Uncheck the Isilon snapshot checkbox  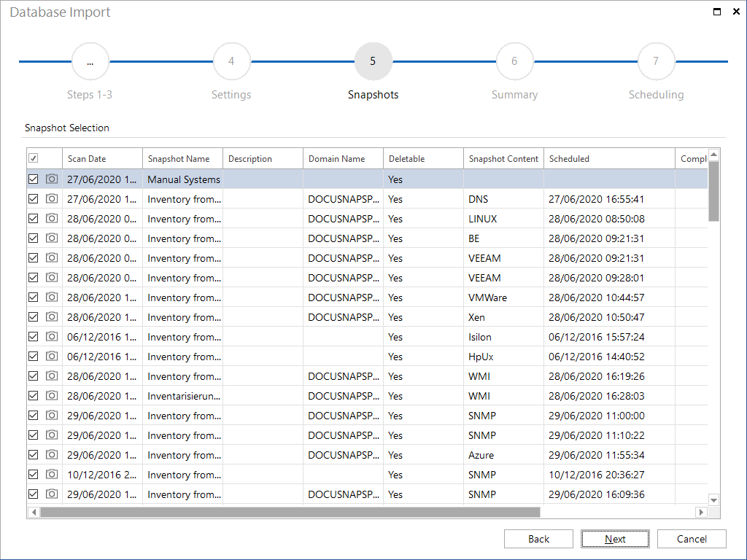pyautogui.click(x=34, y=337)
